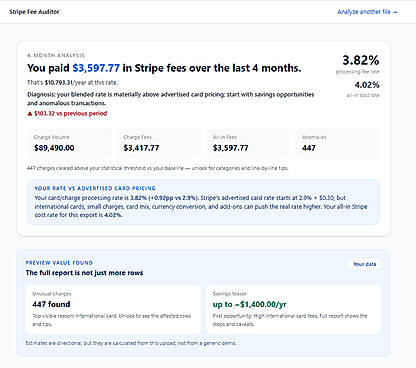This screenshot has width=416, height=368.
Task: Click the Unusual charges '447 found' card
Action: pyautogui.click(x=113, y=309)
